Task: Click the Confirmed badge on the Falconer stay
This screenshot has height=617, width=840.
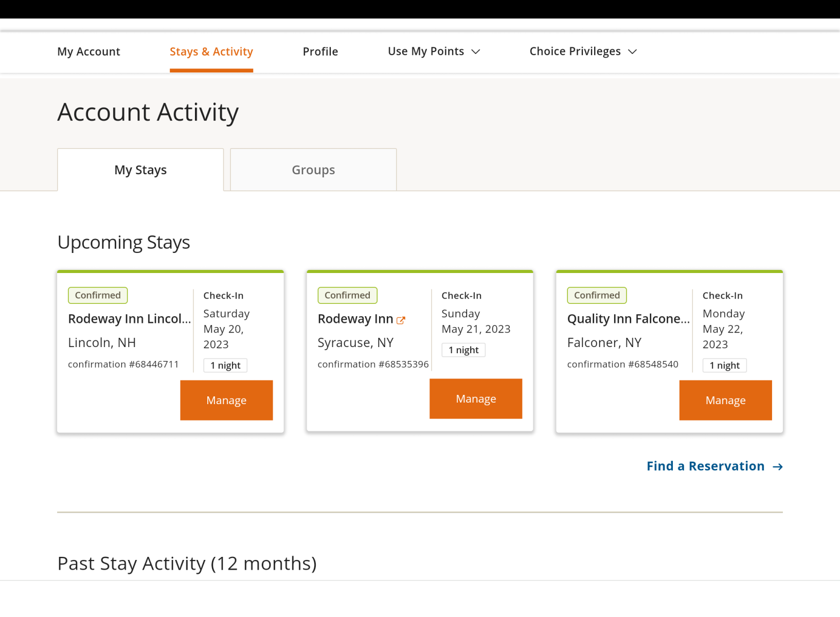Action: [597, 296]
